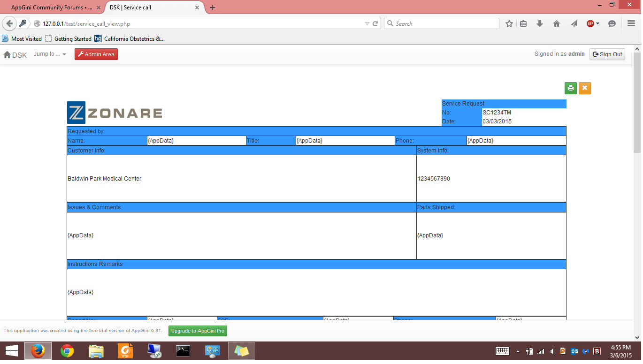The height and width of the screenshot is (364, 643).
Task: Sign out of the application
Action: pos(607,54)
